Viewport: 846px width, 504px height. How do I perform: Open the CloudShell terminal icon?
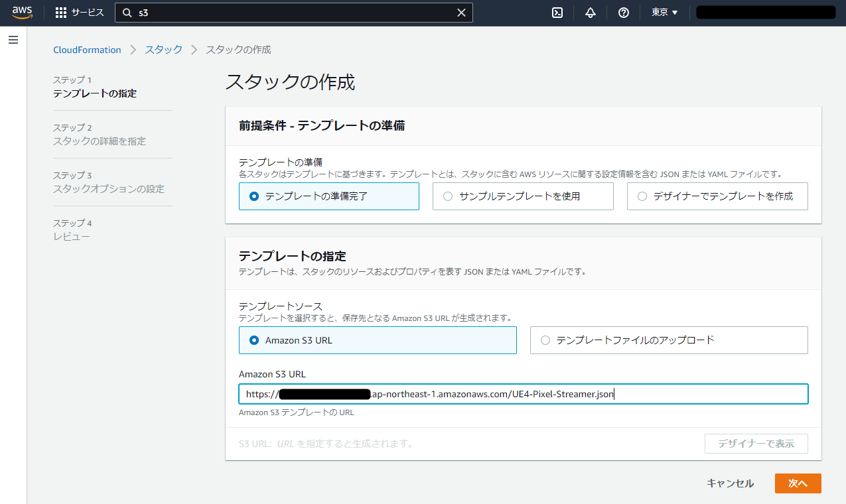pos(558,13)
